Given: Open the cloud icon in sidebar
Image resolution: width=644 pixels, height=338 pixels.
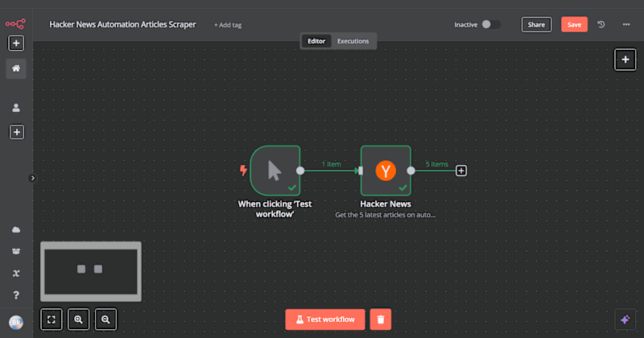Looking at the screenshot, I should [x=16, y=229].
